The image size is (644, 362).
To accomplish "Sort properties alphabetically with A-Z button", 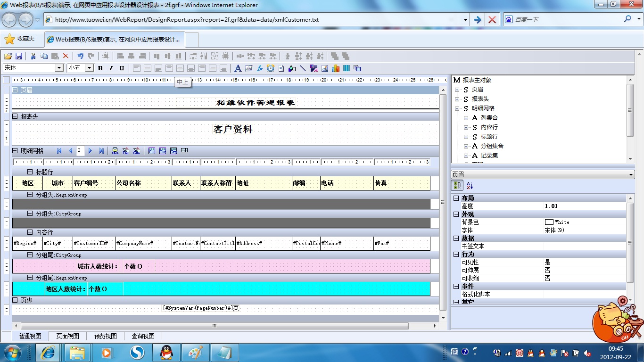I will coord(470,186).
